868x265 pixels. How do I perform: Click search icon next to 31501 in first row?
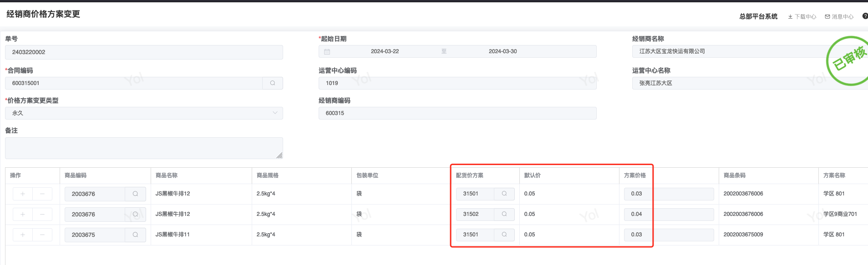pos(504,194)
